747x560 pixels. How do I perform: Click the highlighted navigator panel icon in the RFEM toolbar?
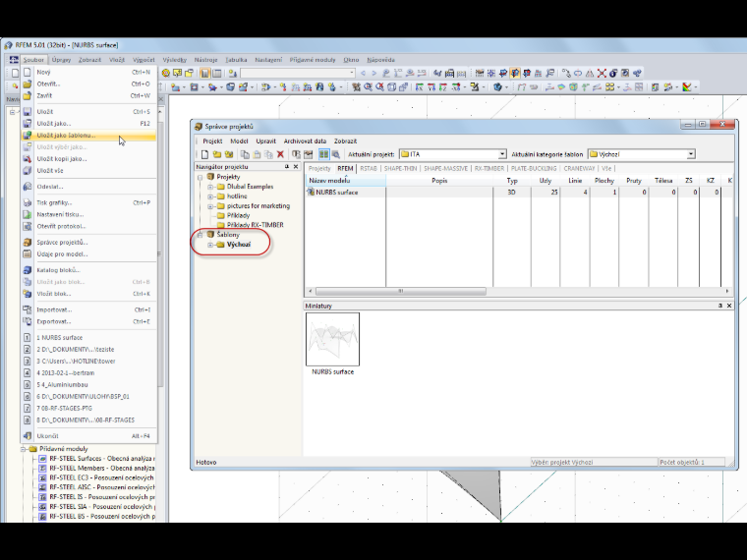(205, 73)
